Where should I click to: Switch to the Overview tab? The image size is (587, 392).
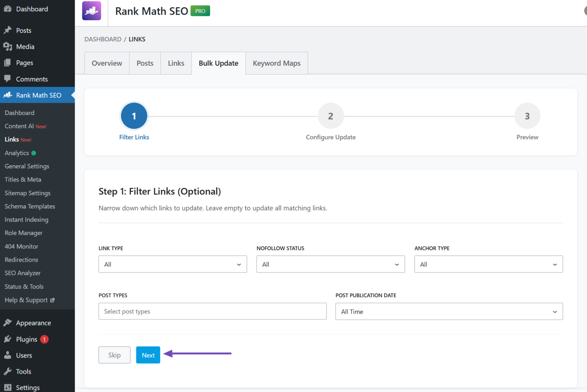coord(107,63)
